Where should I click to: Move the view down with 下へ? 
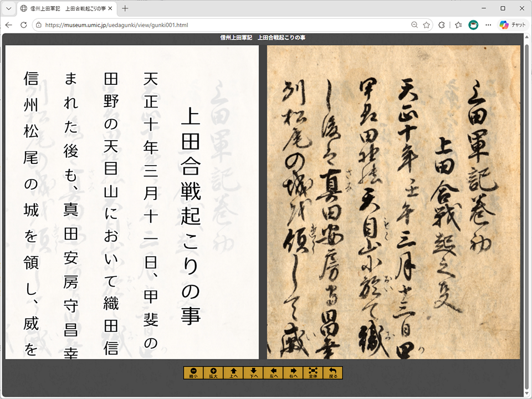(x=253, y=373)
